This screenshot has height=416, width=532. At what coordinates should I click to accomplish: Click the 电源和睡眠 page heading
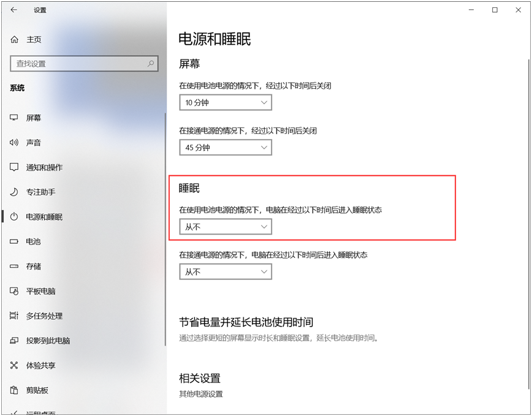tap(215, 39)
